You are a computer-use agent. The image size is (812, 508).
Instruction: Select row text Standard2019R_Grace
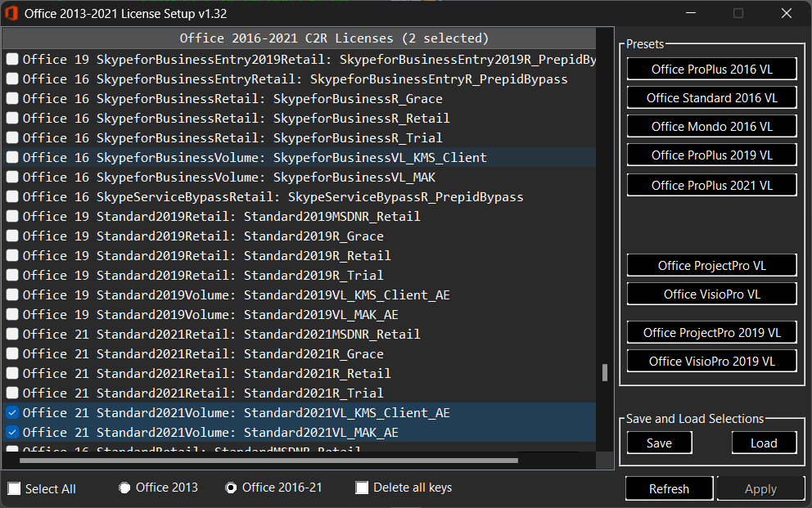tap(314, 236)
